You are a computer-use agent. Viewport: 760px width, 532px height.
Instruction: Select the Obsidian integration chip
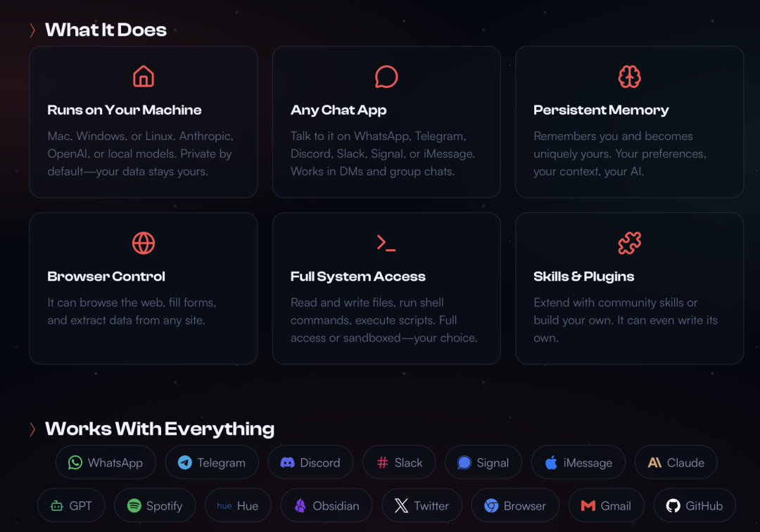pos(327,505)
